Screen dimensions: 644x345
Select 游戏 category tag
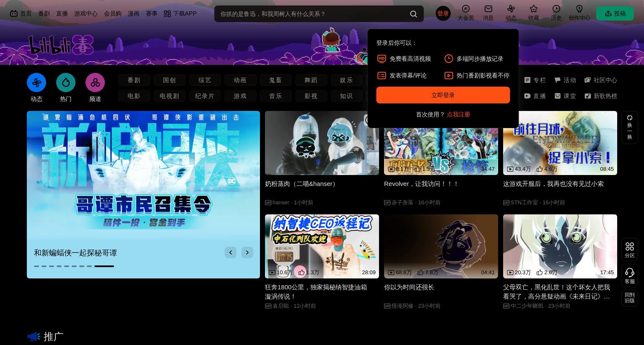tap(240, 96)
